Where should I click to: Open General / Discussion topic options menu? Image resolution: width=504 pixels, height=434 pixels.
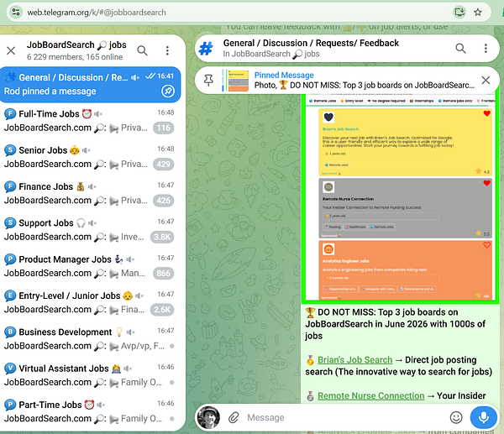coord(486,48)
